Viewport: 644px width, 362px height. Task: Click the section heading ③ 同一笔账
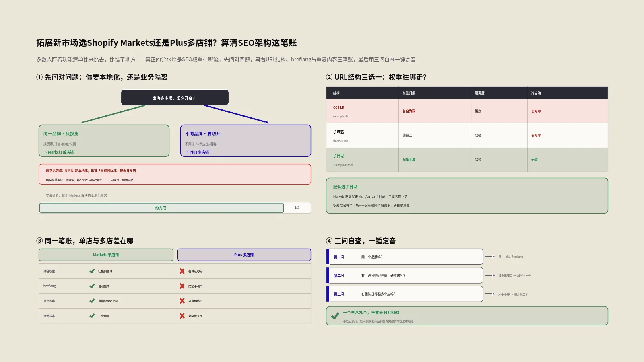pos(85,241)
